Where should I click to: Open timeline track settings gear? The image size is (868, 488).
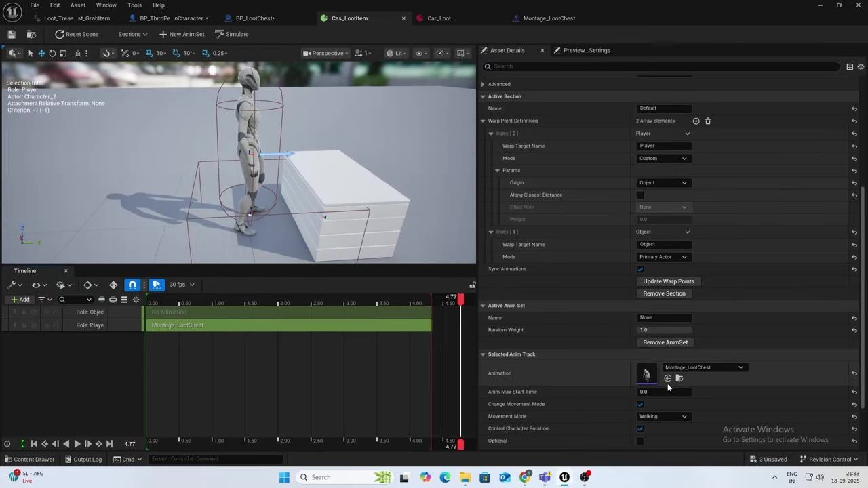136,300
